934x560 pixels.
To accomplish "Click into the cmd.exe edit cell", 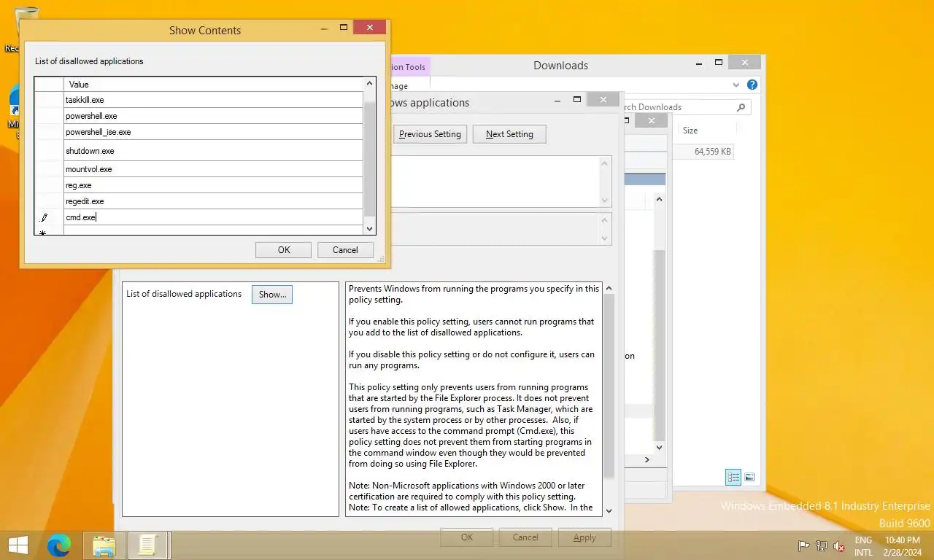I will [213, 217].
